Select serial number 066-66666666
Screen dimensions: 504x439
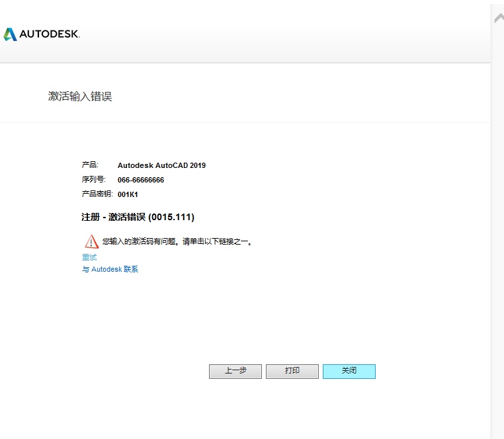coord(141,180)
